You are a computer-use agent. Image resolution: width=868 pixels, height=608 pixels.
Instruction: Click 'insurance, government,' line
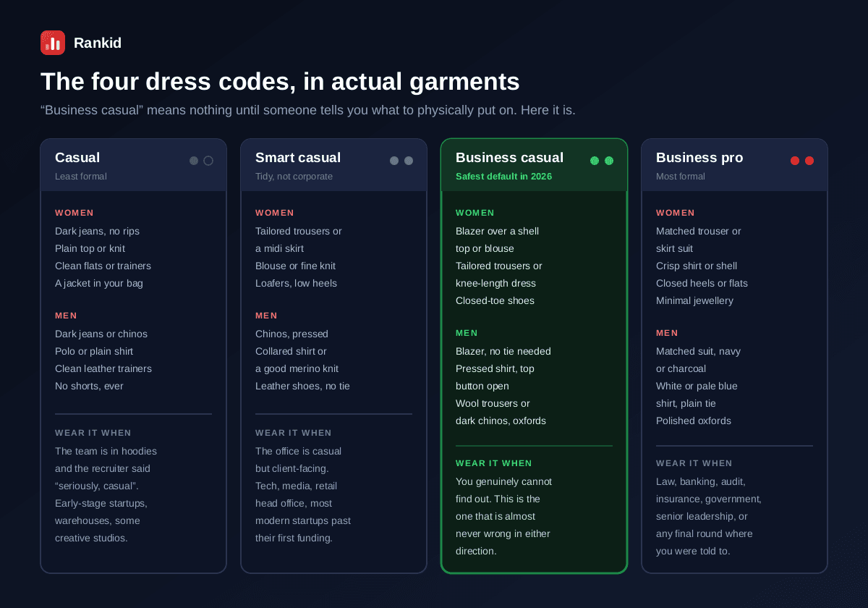click(709, 499)
